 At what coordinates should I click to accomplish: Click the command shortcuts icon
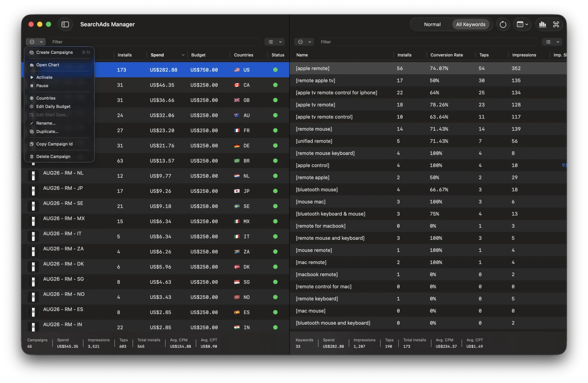(x=556, y=24)
